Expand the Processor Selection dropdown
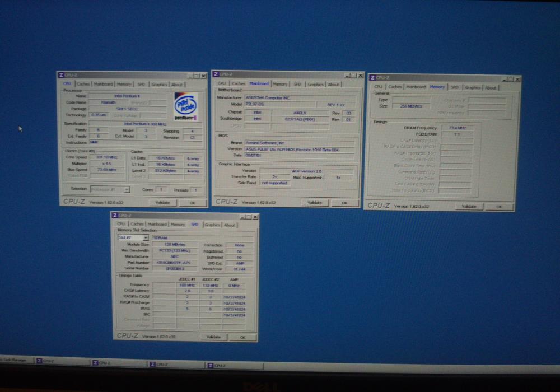This screenshot has width=560, height=392. [x=110, y=189]
